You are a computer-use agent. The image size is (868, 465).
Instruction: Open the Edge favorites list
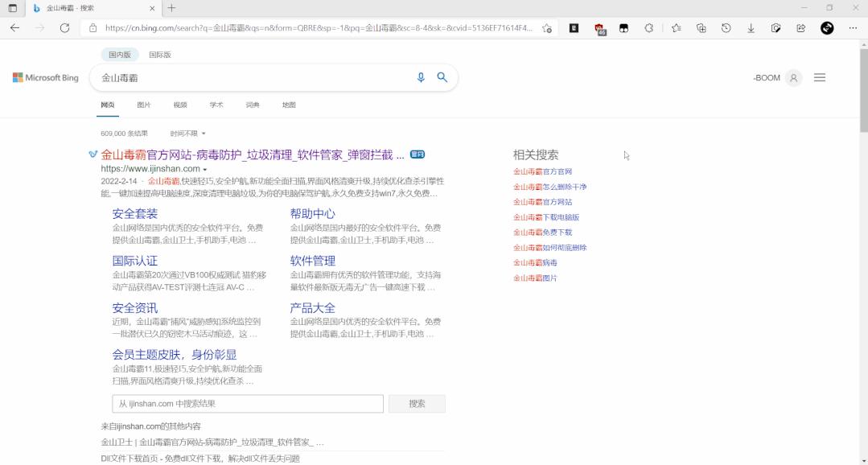(x=676, y=28)
